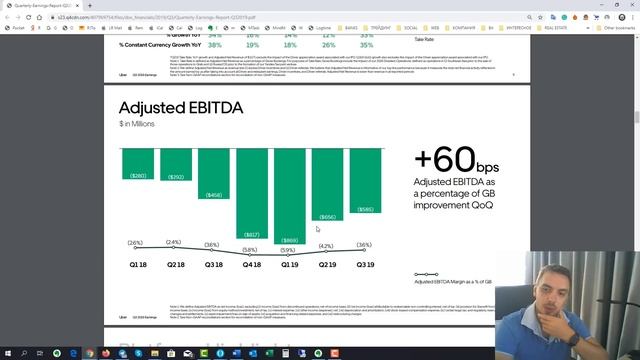Open Windows taskbar search
This screenshot has height=360, width=640.
24,353
